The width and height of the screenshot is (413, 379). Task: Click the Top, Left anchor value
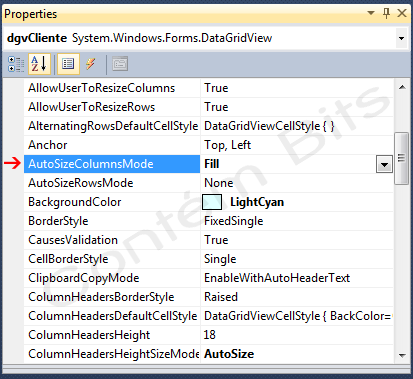pyautogui.click(x=227, y=145)
